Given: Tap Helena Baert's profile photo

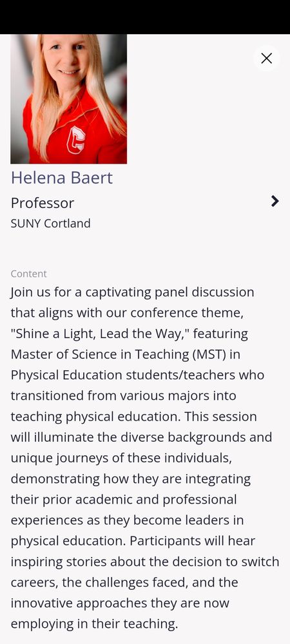Looking at the screenshot, I should (68, 99).
